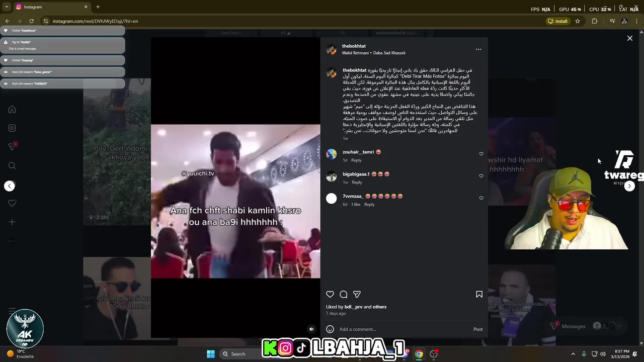The height and width of the screenshot is (362, 644).
Task: Close the Instagram browser tab
Action: pyautogui.click(x=86, y=7)
